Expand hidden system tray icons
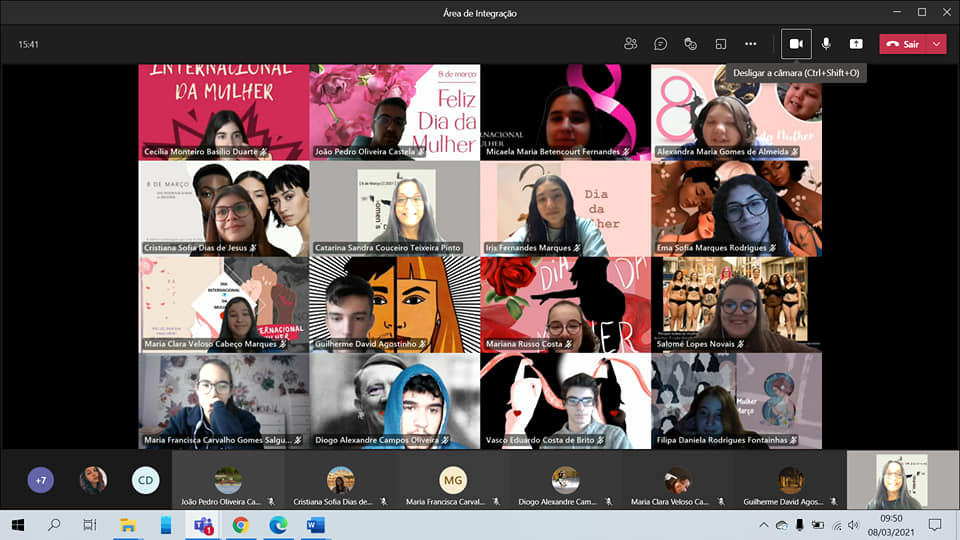This screenshot has height=540, width=960. [764, 525]
